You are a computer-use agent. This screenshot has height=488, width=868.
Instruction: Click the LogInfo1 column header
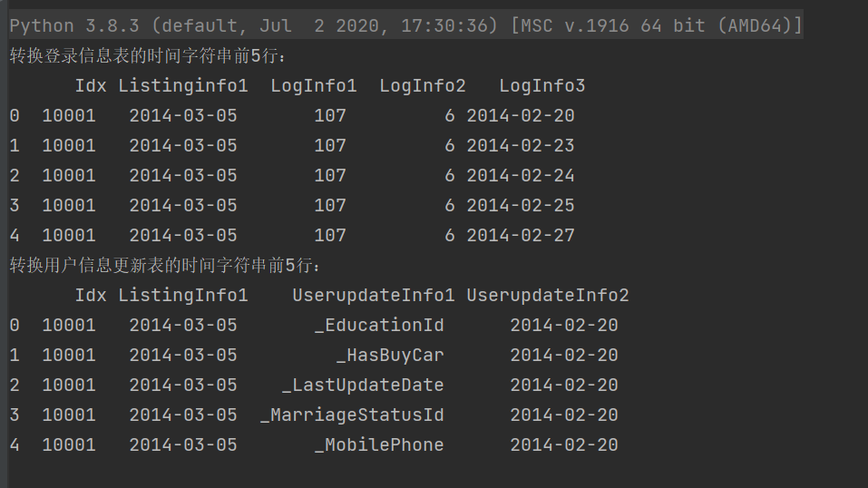pyautogui.click(x=314, y=86)
